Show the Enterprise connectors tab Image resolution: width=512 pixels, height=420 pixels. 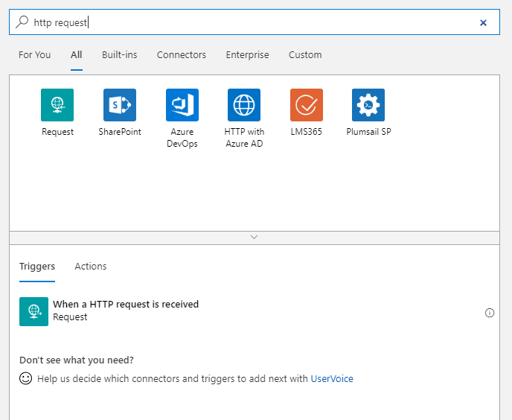[x=248, y=55]
